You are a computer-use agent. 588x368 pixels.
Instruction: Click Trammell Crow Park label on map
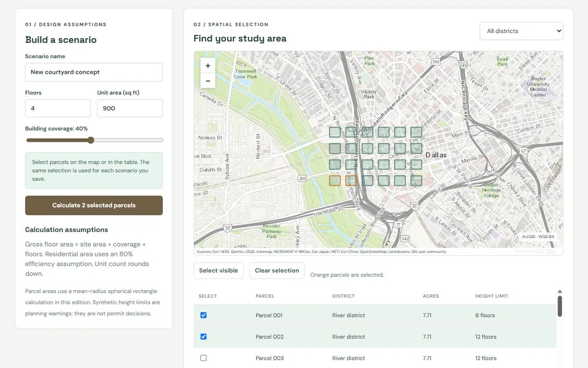245,74
